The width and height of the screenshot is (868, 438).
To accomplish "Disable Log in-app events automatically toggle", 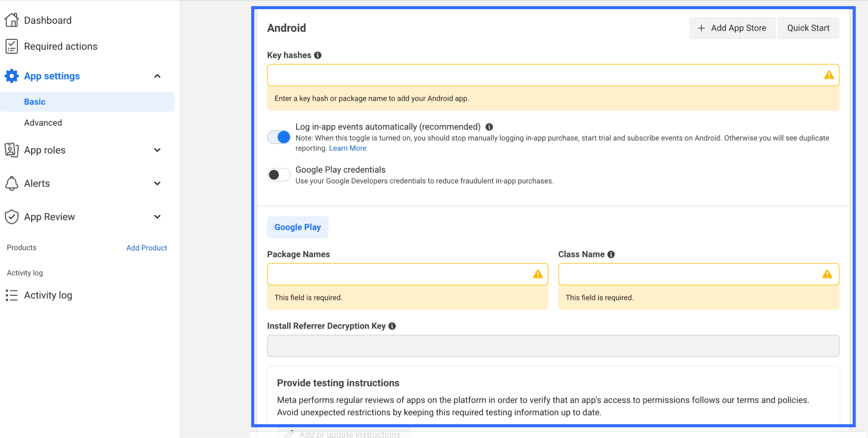I will pos(279,137).
